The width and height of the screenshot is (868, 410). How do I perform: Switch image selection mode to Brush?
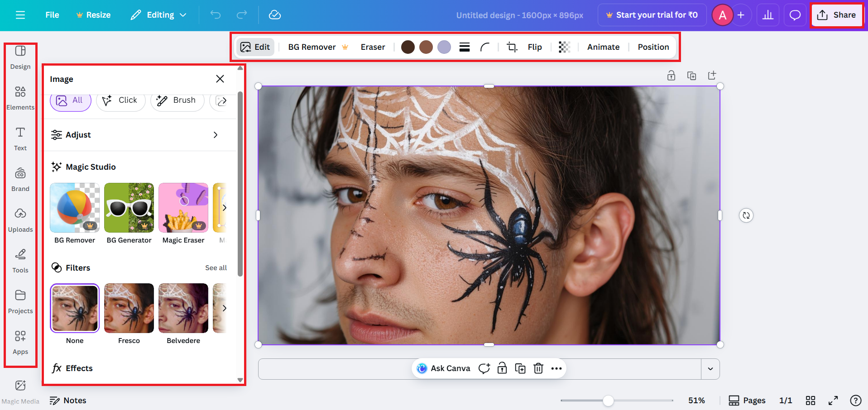point(177,100)
